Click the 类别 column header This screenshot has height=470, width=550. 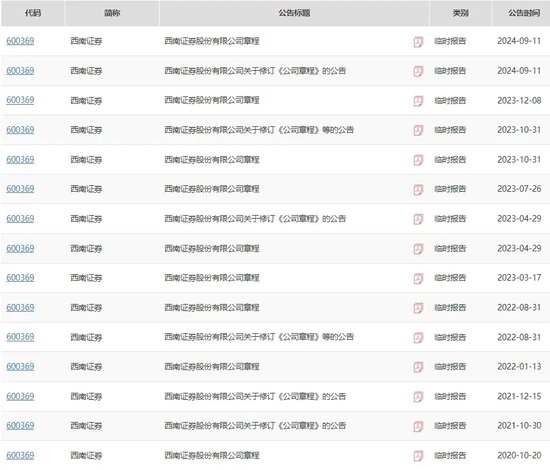460,13
